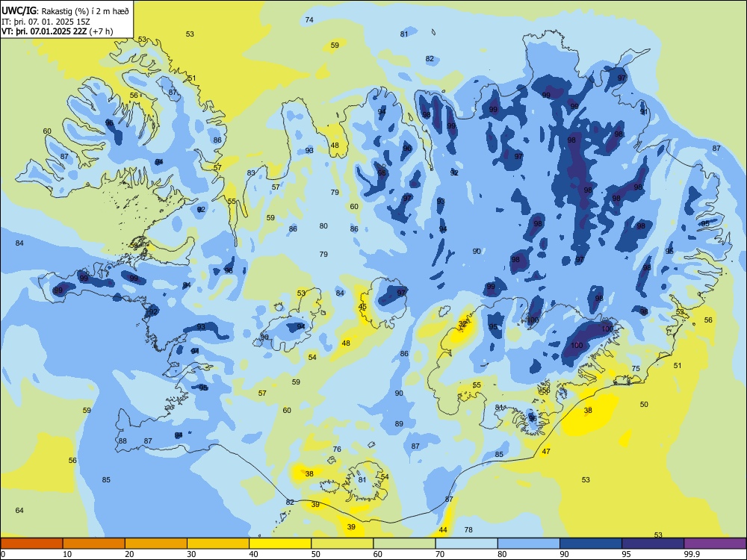This screenshot has width=747, height=560.
Task: Click the legend tick label '0'
Action: pos(3,554)
